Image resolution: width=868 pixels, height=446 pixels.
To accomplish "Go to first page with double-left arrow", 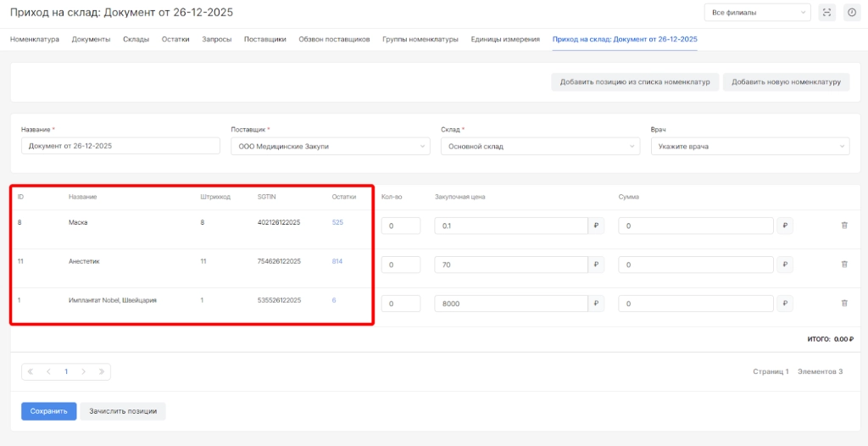I will (x=31, y=371).
